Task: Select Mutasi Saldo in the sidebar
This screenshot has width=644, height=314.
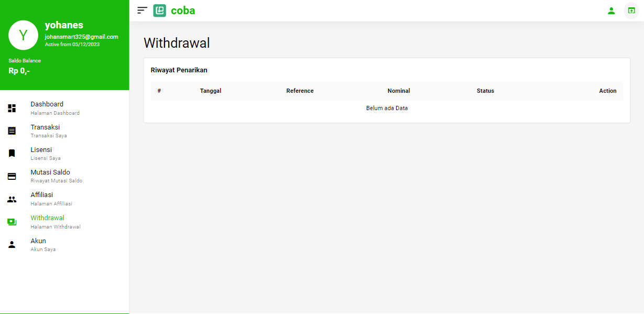Action: pyautogui.click(x=50, y=172)
